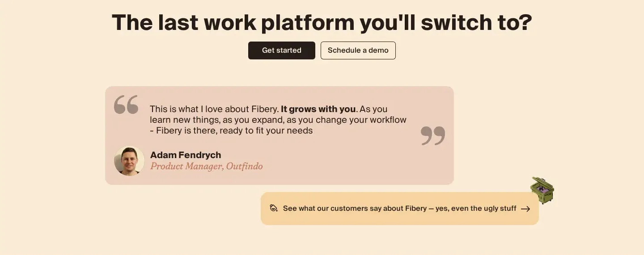Click 'This is what I love about Fibery'

point(214,109)
